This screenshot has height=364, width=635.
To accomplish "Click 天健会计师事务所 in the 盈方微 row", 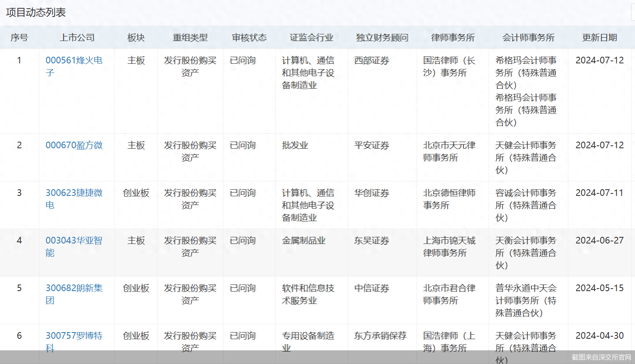I will 526,157.
